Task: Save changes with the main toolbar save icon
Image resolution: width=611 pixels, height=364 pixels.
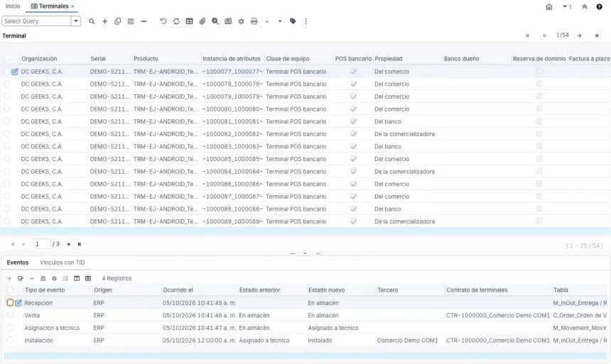Action: pyautogui.click(x=131, y=21)
